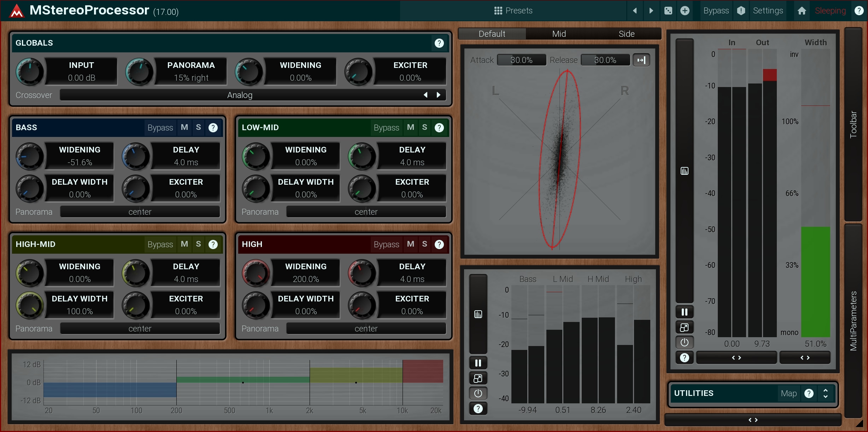Image resolution: width=868 pixels, height=432 pixels.
Task: Open the home icon in top bar
Action: tap(802, 11)
